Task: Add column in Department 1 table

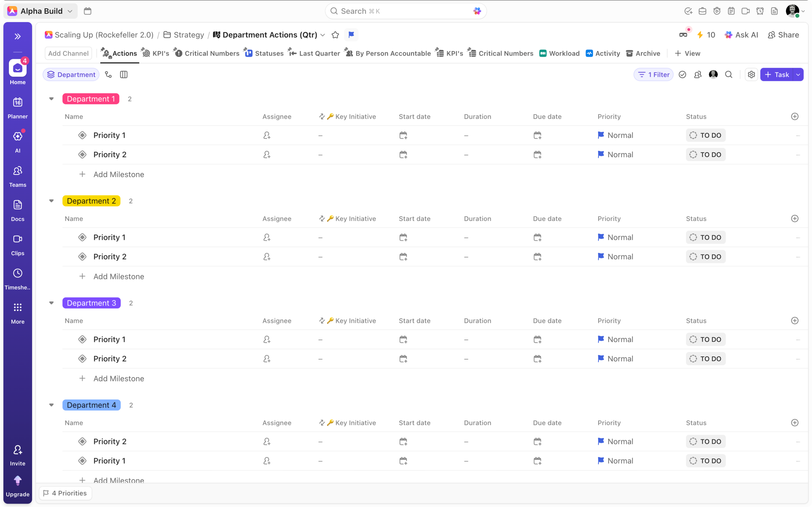Action: coord(795,116)
